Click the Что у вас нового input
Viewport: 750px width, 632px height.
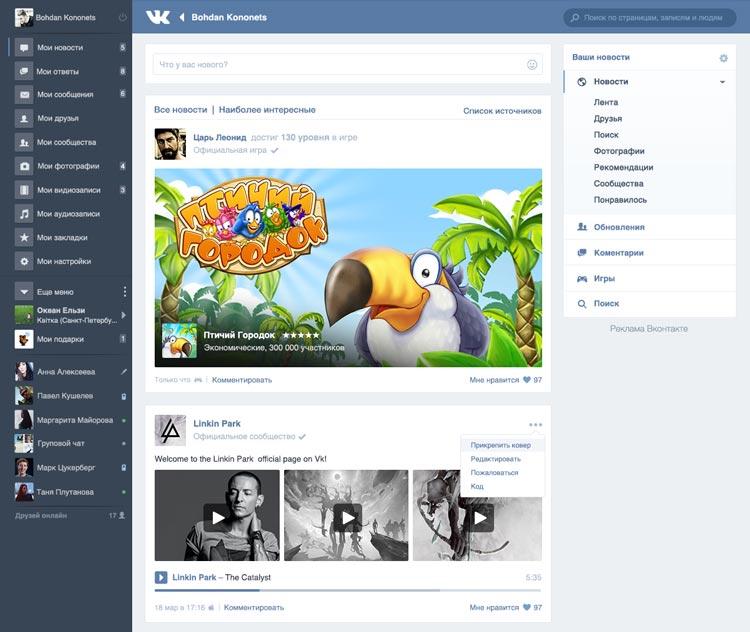tap(348, 65)
